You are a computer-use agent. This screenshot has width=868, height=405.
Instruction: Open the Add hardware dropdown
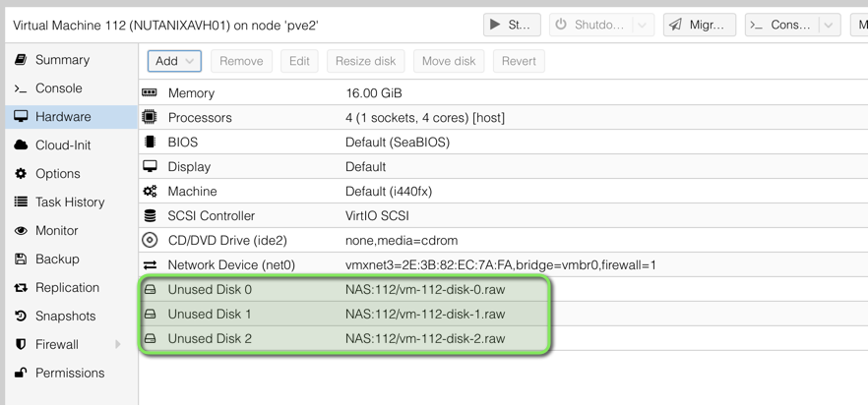[x=174, y=61]
